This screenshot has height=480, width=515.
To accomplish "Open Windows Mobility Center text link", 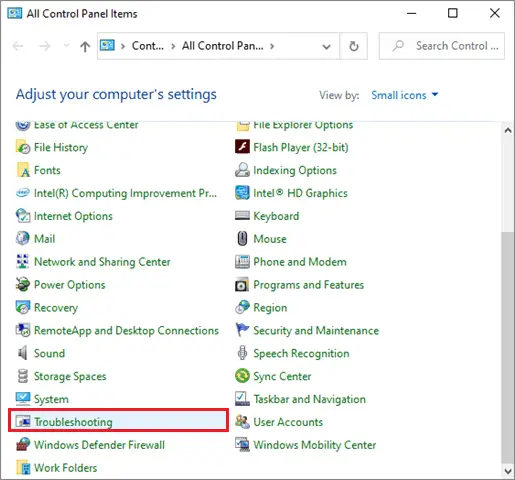I will [x=315, y=445].
